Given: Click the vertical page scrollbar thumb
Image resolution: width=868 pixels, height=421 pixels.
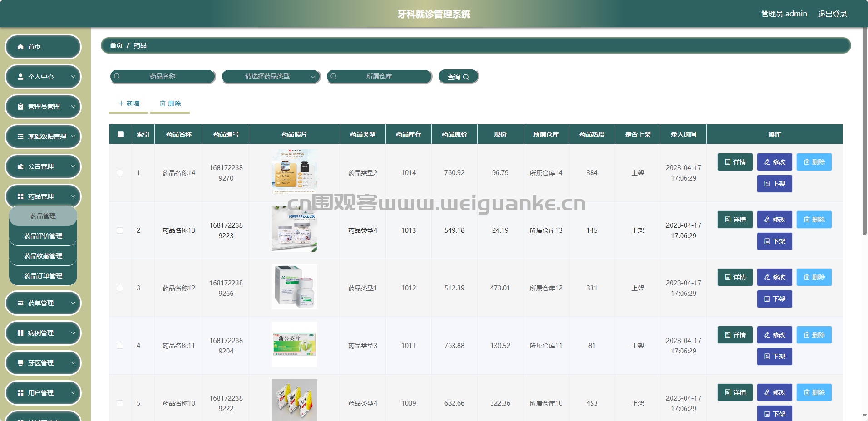Looking at the screenshot, I should [x=864, y=132].
